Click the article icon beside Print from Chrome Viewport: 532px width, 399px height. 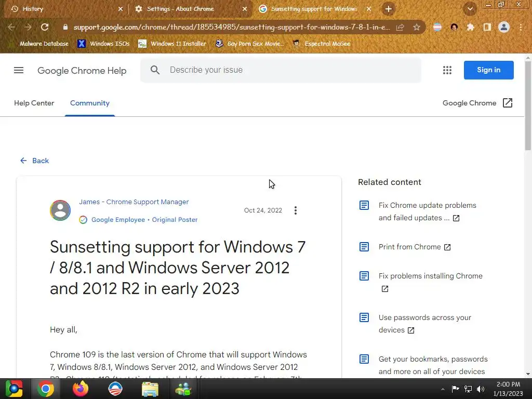click(364, 247)
